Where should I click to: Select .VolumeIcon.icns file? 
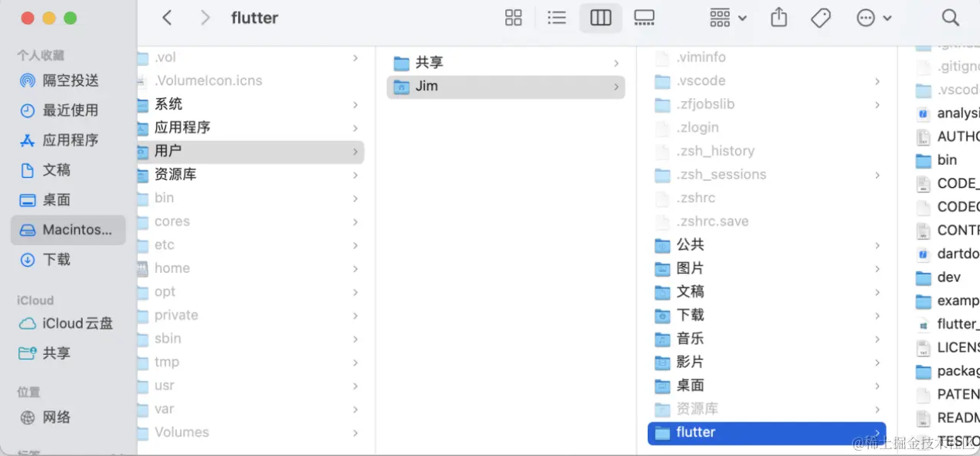point(250,80)
